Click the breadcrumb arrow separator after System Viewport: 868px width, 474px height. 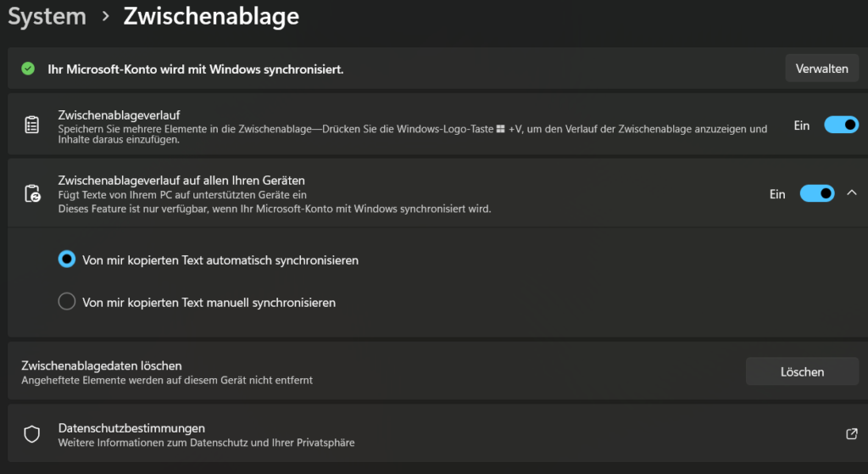104,17
